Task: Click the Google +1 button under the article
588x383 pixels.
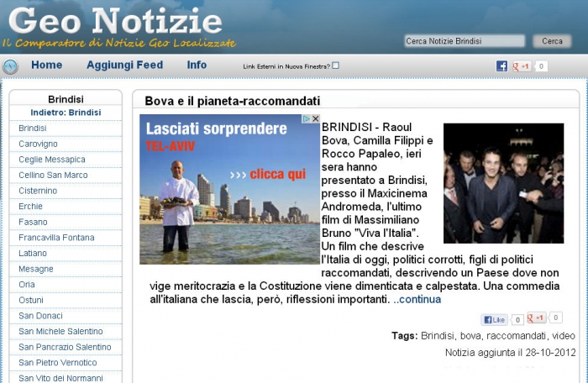Action: click(536, 318)
